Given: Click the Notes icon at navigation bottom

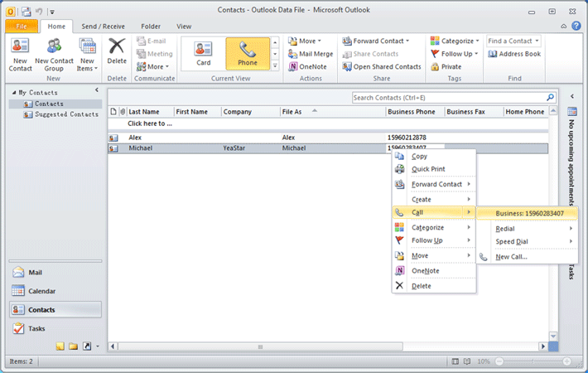Looking at the screenshot, I should 60,346.
